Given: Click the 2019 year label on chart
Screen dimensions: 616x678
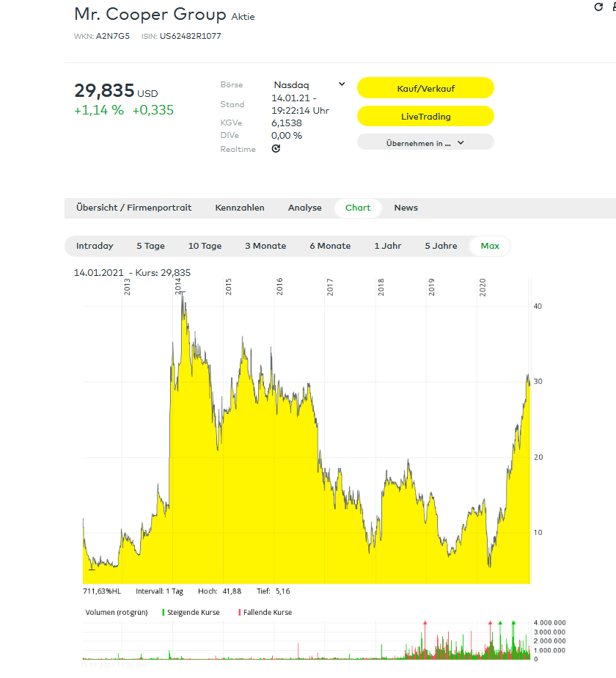Looking at the screenshot, I should [431, 287].
